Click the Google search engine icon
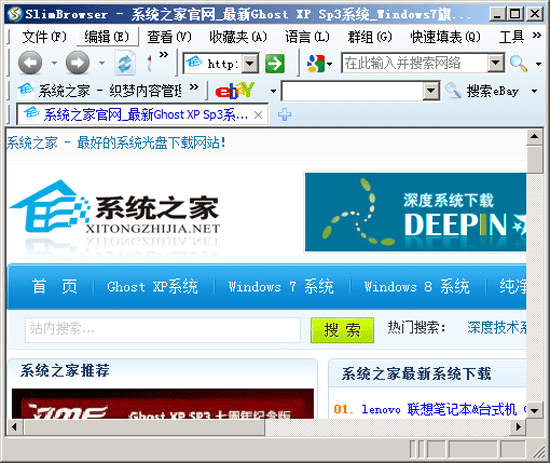 point(315,63)
